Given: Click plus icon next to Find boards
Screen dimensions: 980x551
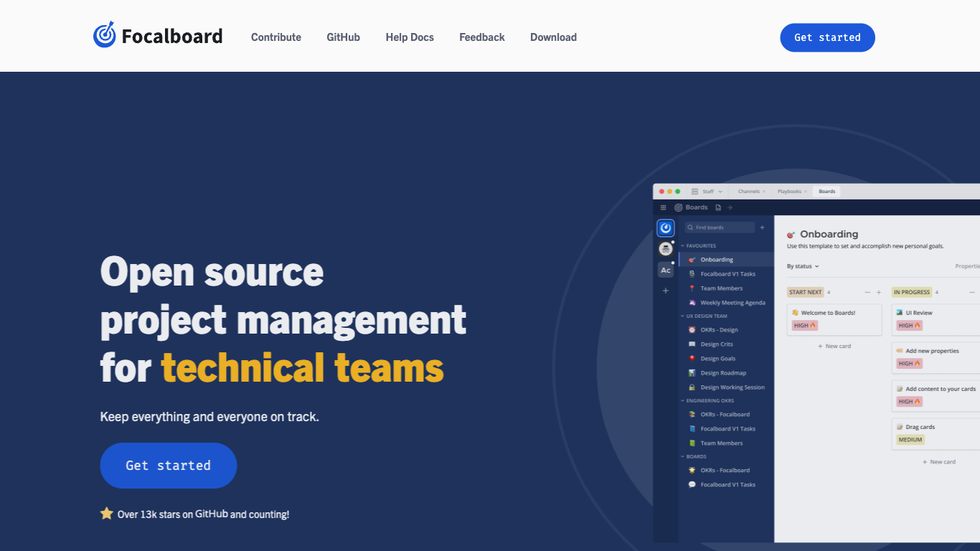Looking at the screenshot, I should pyautogui.click(x=763, y=227).
